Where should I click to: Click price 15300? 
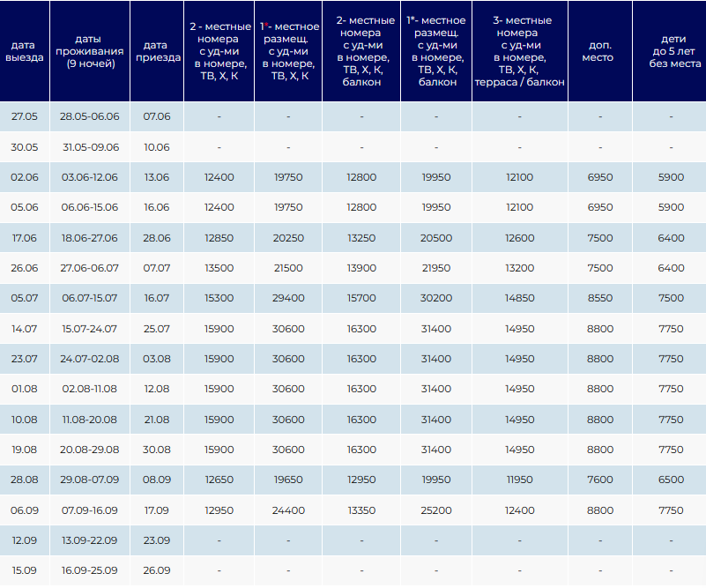click(x=219, y=298)
